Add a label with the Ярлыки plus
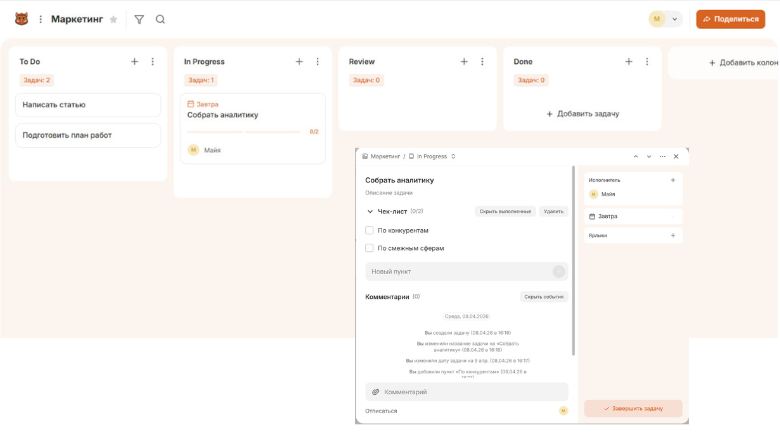The width and height of the screenshot is (780, 440). point(672,236)
